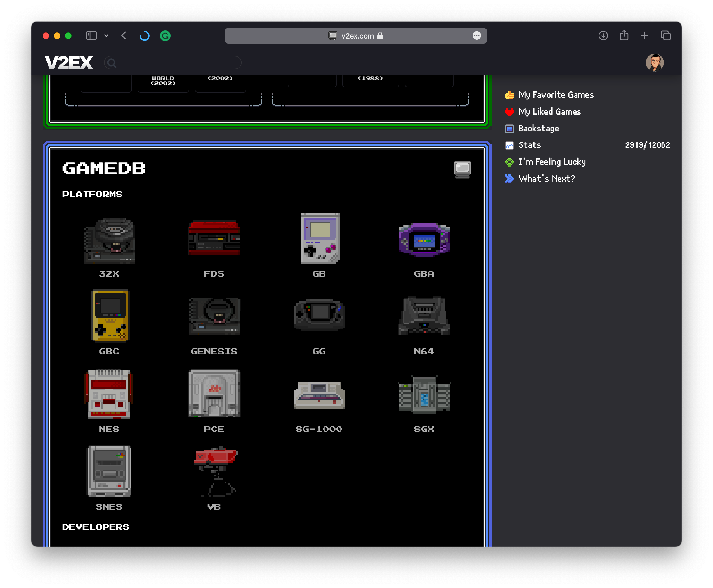
Task: Click the GameDB monitor icon
Action: [x=462, y=169]
